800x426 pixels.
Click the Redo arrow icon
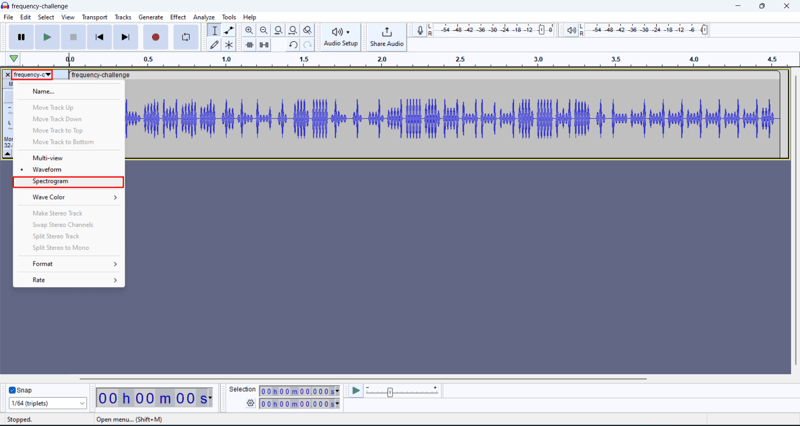point(307,45)
